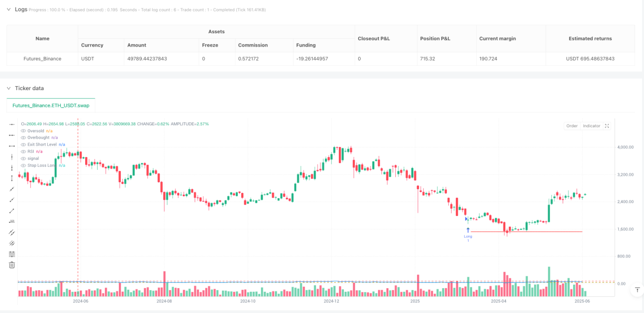Click the Long entry arrow marker
The height and width of the screenshot is (313, 644).
click(x=468, y=230)
